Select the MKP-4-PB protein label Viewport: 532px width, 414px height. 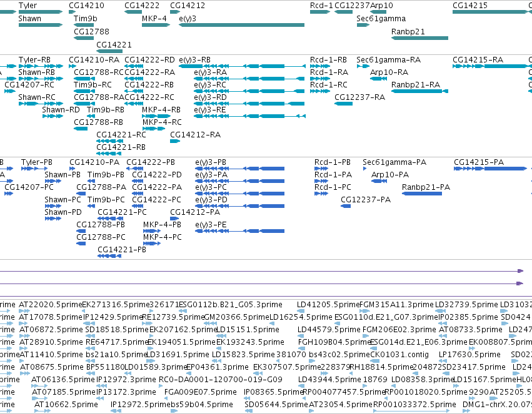pos(162,225)
